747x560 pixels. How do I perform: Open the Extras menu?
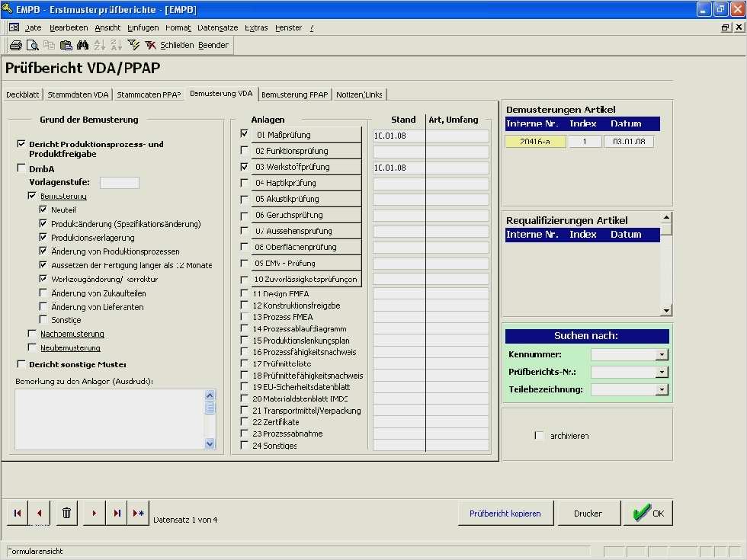click(x=255, y=27)
